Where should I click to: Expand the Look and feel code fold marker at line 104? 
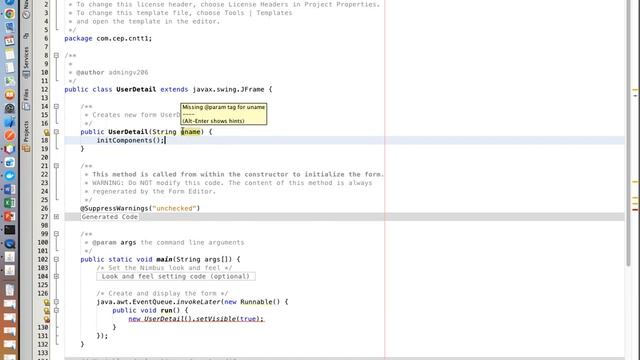(56, 276)
